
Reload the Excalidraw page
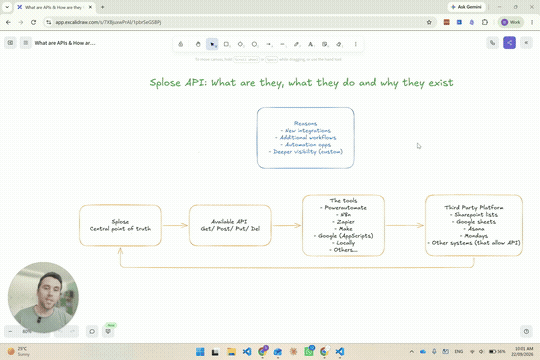[33, 22]
